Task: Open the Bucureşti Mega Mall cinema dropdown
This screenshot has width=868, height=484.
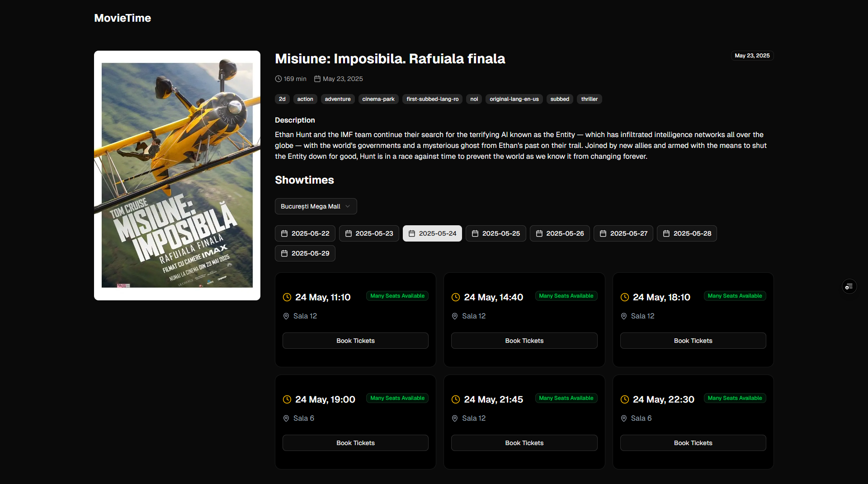Action: tap(316, 206)
